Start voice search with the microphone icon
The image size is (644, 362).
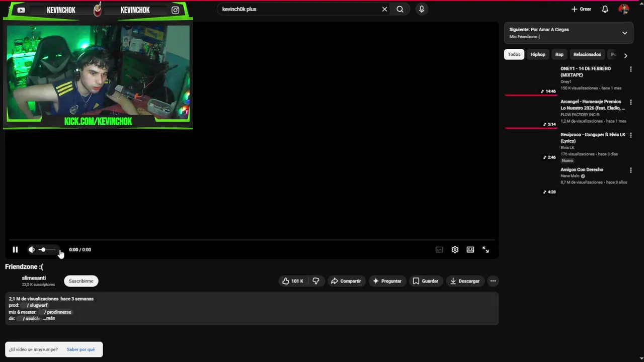(x=422, y=9)
